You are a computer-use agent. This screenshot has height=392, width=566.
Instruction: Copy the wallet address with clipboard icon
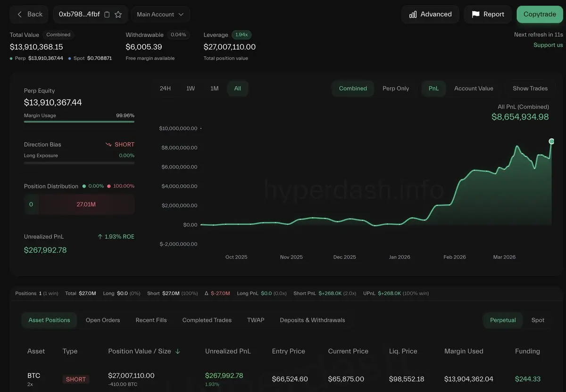107,15
